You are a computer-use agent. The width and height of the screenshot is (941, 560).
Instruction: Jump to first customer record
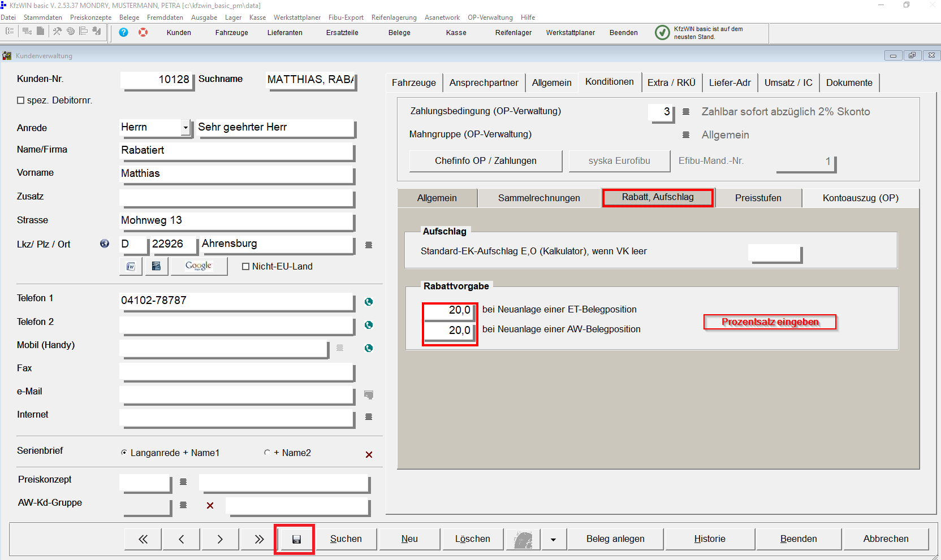tap(143, 539)
